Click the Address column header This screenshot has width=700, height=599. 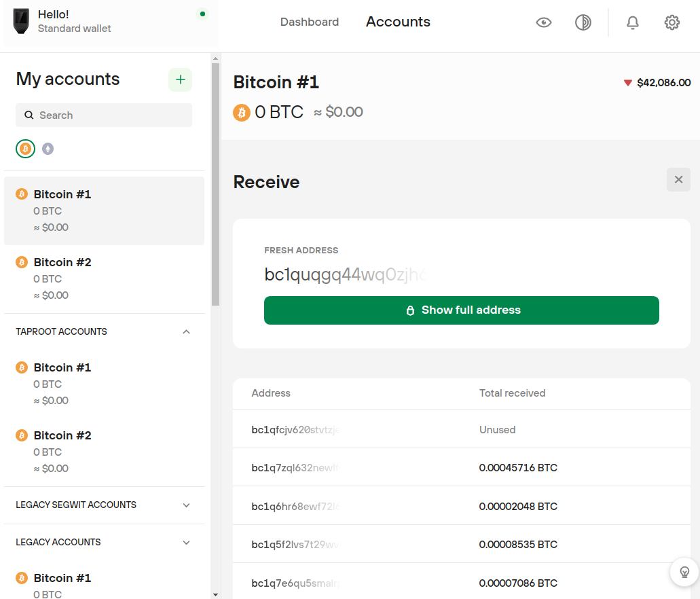pyautogui.click(x=271, y=393)
